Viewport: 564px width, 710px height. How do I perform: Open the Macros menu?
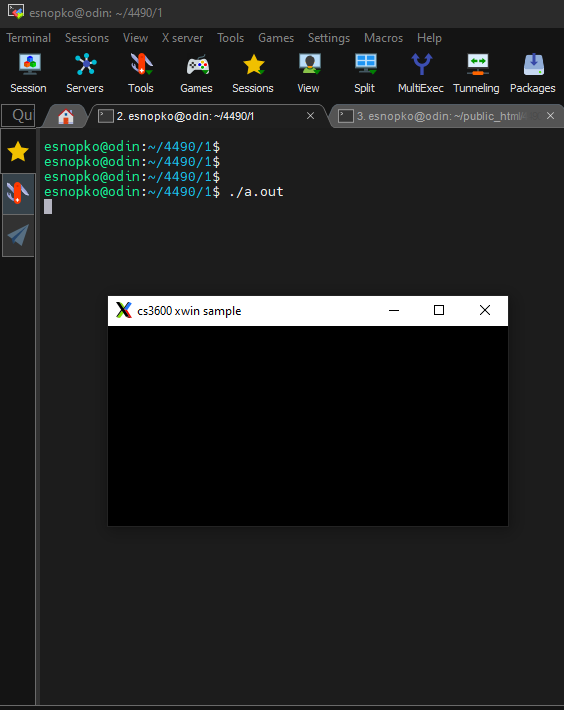(x=383, y=38)
